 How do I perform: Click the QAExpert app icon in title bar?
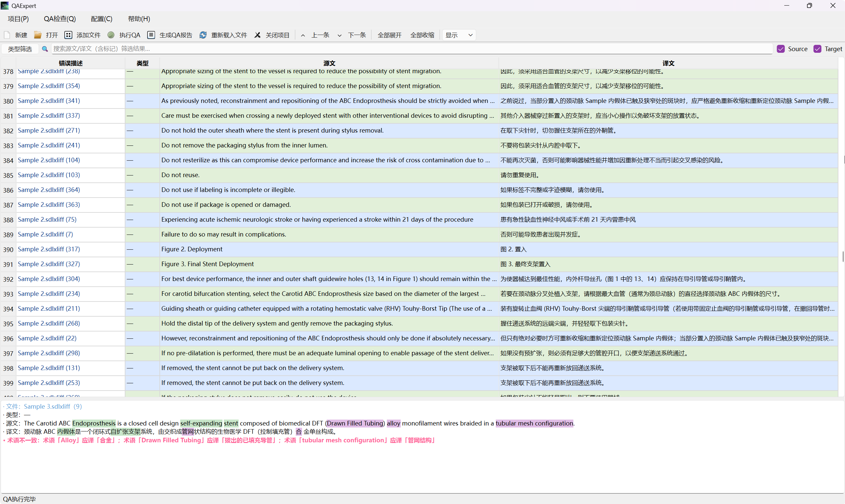click(x=5, y=5)
